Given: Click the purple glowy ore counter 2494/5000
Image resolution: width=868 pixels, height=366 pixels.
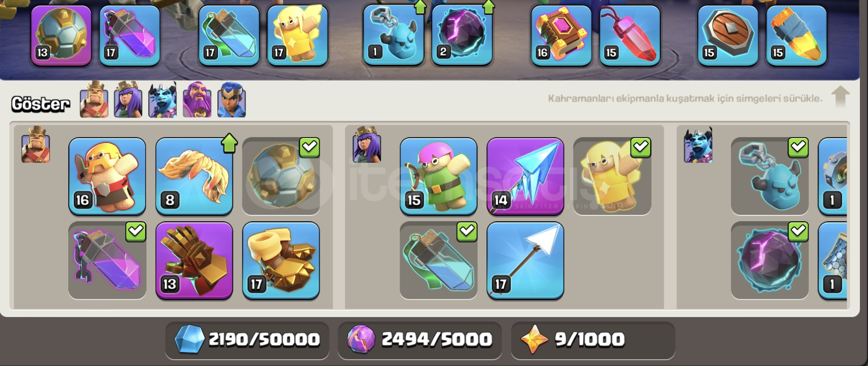Looking at the screenshot, I should 420,340.
